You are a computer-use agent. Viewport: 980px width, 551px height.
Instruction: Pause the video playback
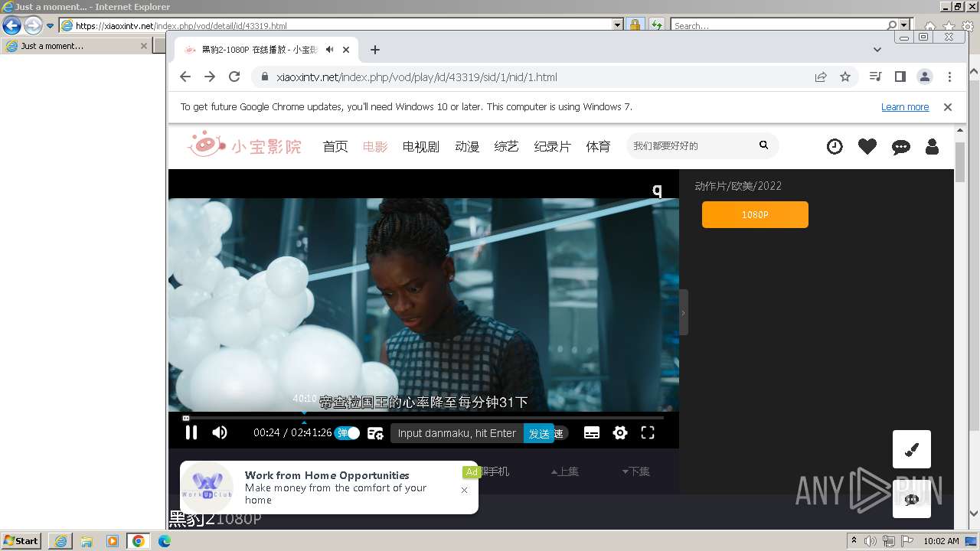pyautogui.click(x=191, y=432)
